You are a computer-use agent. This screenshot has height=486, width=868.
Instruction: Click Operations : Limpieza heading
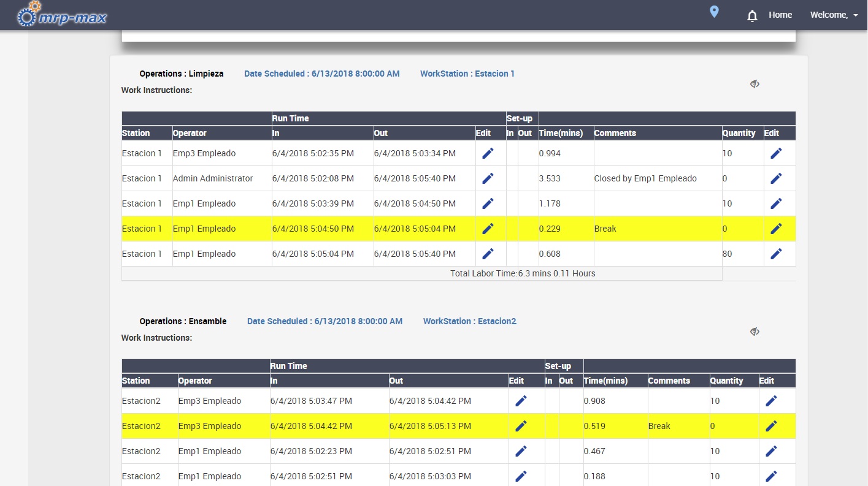[x=182, y=74]
